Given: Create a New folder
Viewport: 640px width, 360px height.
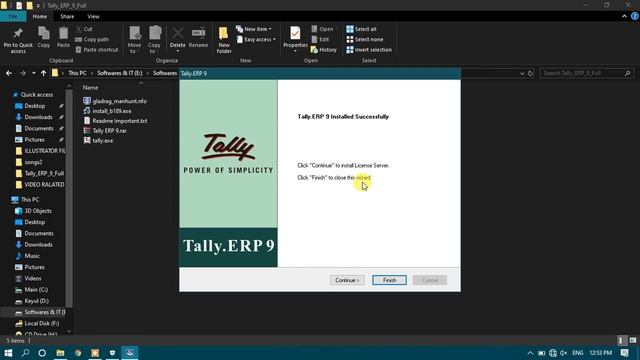Looking at the screenshot, I should [x=224, y=40].
